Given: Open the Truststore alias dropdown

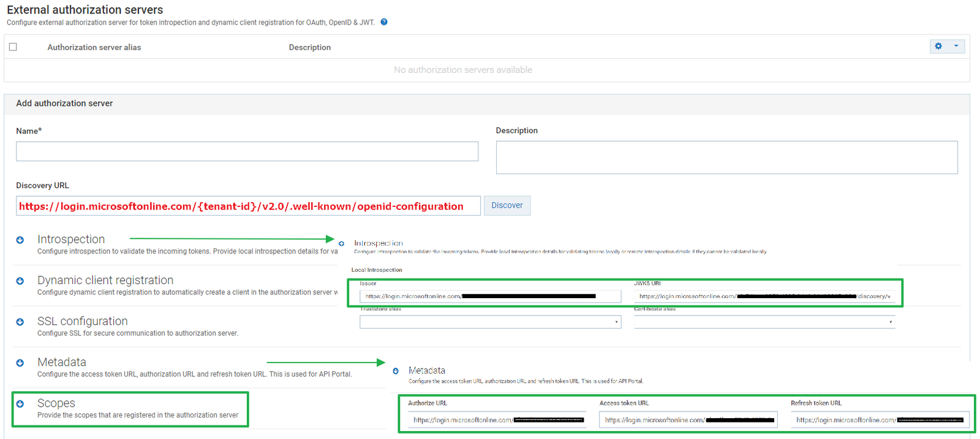Looking at the screenshot, I should pos(490,322).
